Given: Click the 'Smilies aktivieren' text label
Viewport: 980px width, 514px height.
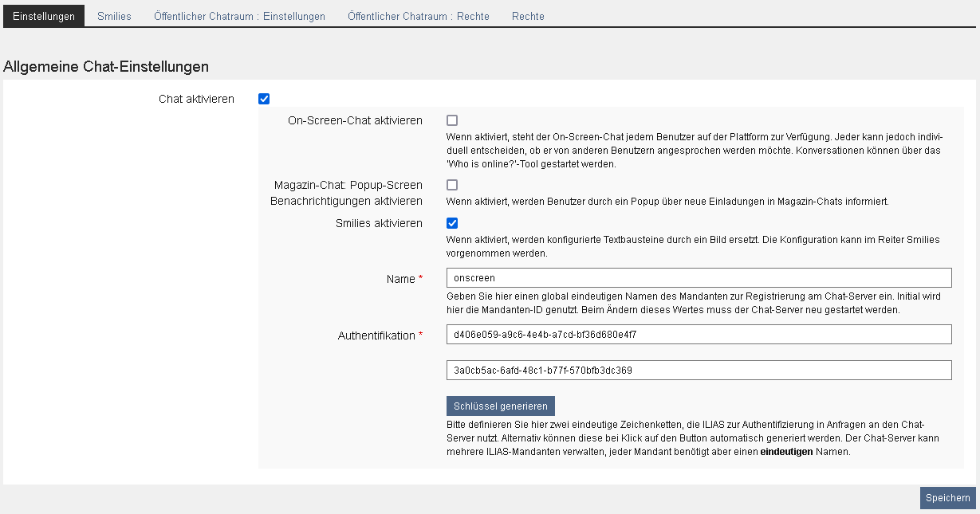Looking at the screenshot, I should (x=379, y=223).
